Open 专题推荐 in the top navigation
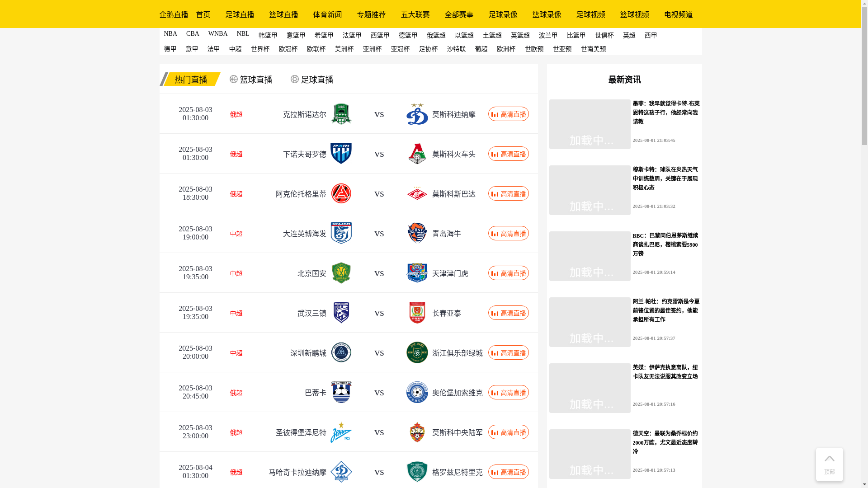This screenshot has height=488, width=868. (371, 14)
